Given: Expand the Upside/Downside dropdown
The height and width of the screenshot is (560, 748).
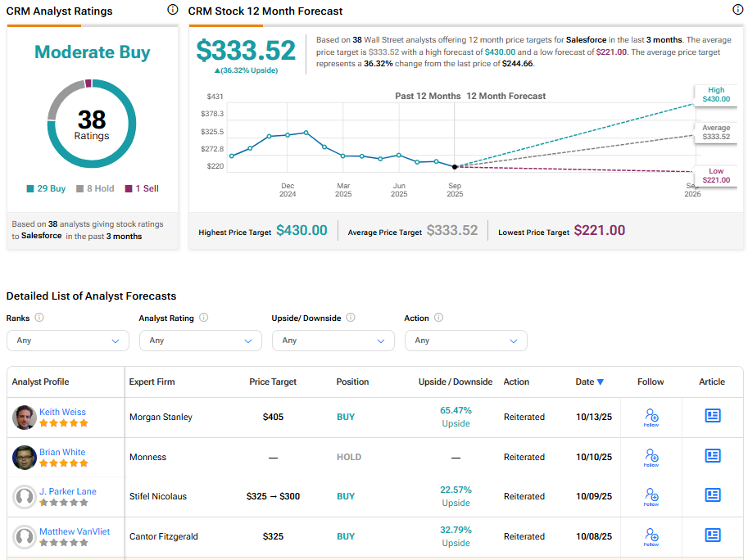Looking at the screenshot, I should pos(333,341).
